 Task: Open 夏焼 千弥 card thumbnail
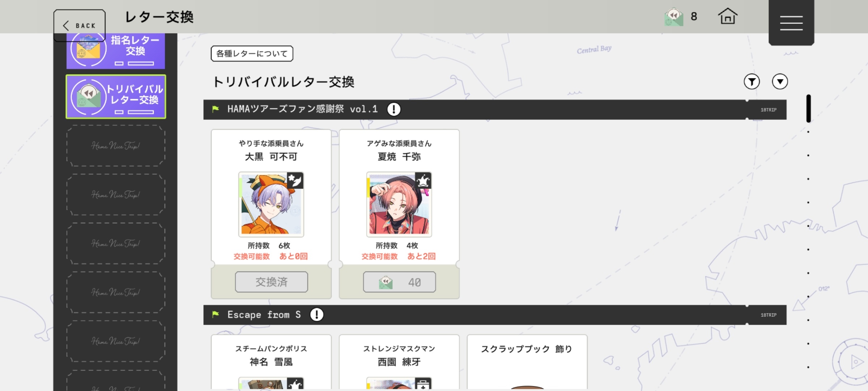tap(399, 205)
